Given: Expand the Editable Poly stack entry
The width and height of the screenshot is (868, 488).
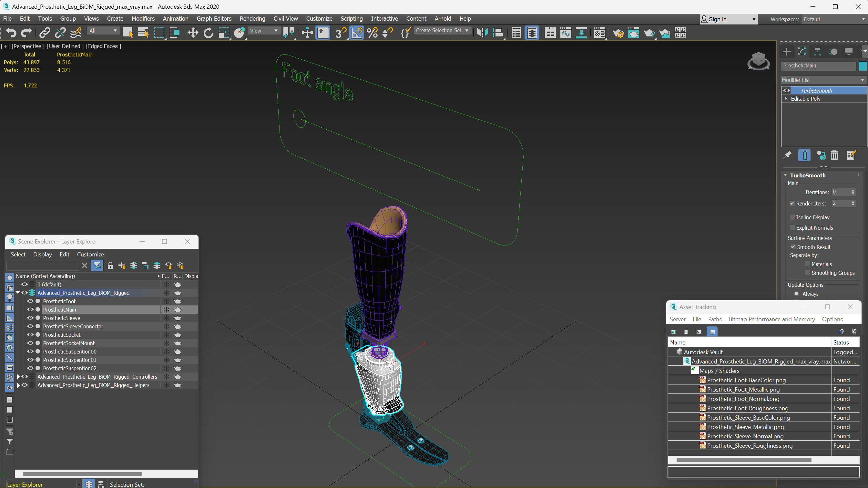Looking at the screenshot, I should click(x=786, y=99).
